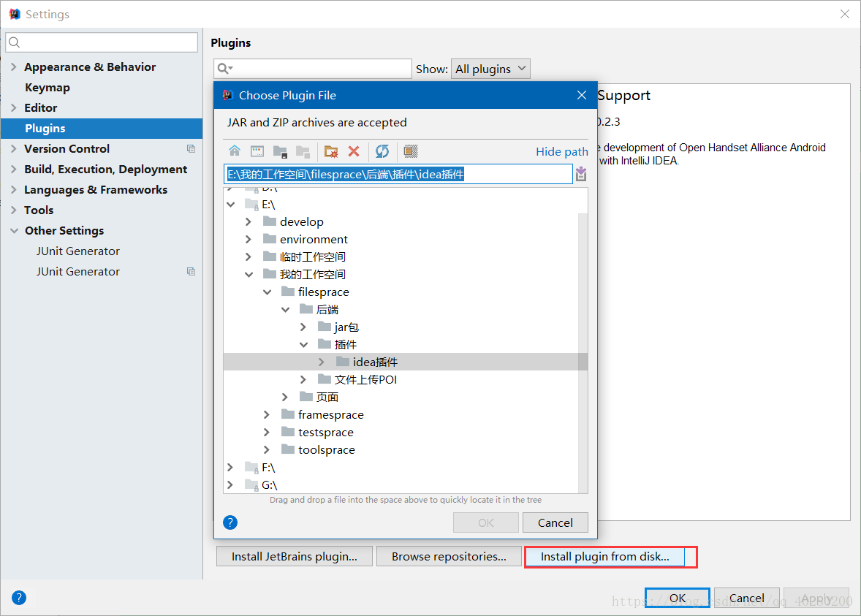This screenshot has height=616, width=861.
Task: Toggle show hidden files in the chooser toolbar
Action: (410, 151)
